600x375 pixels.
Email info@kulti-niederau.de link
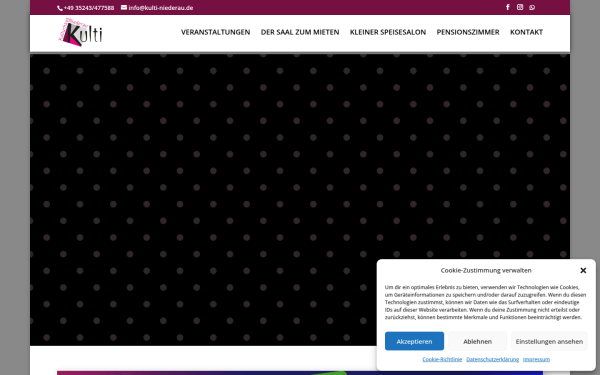pos(157,8)
